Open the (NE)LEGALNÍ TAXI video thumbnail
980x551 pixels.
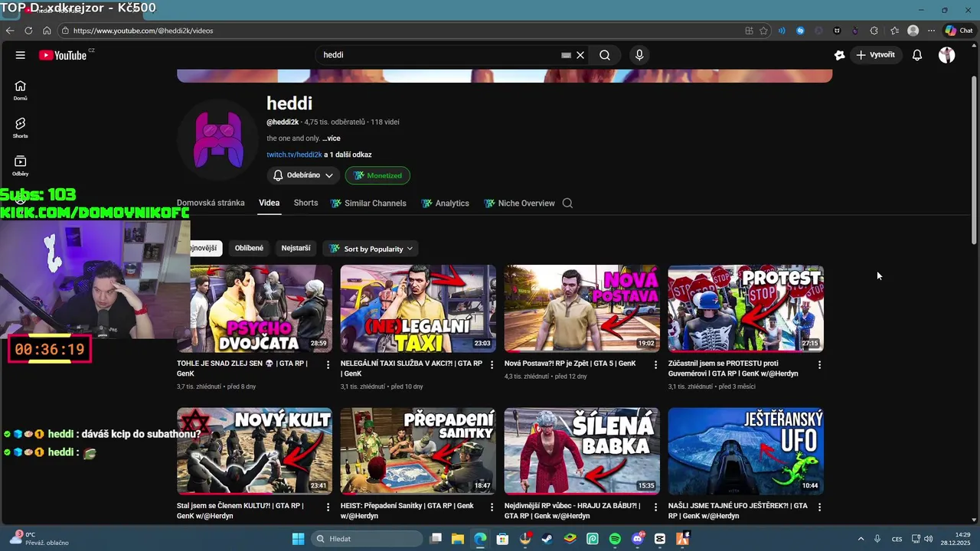[x=418, y=308]
